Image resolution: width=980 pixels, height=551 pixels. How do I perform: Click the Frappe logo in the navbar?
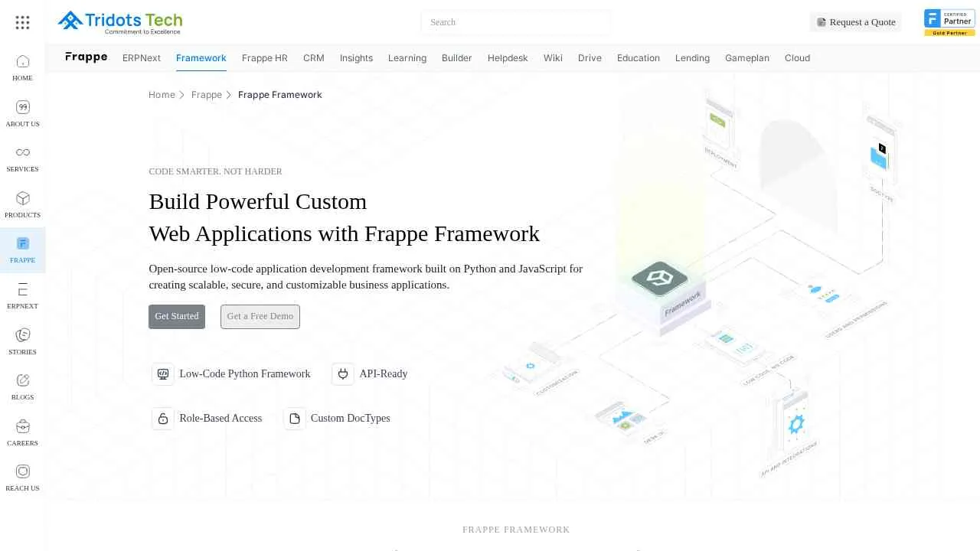[87, 57]
